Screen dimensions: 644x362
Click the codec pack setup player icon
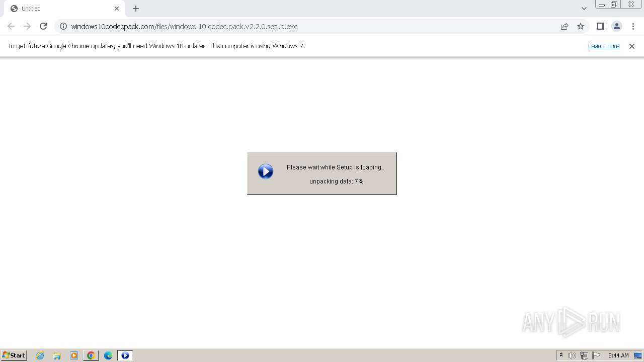(266, 171)
